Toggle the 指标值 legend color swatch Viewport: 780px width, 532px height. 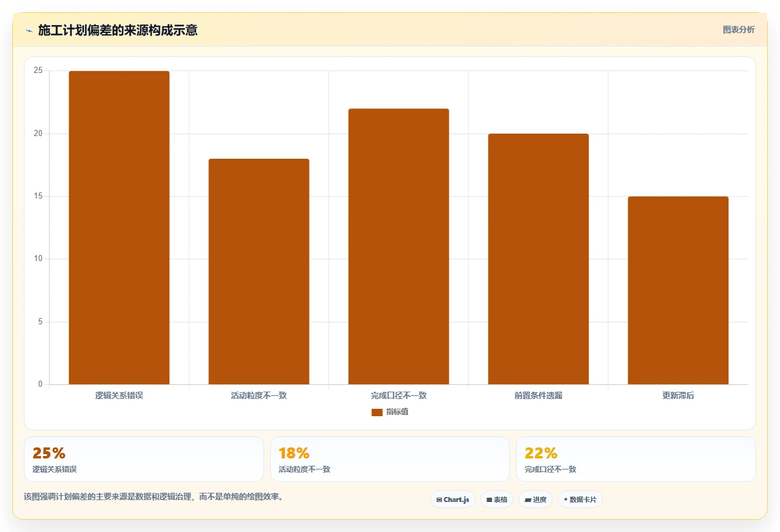coord(377,412)
